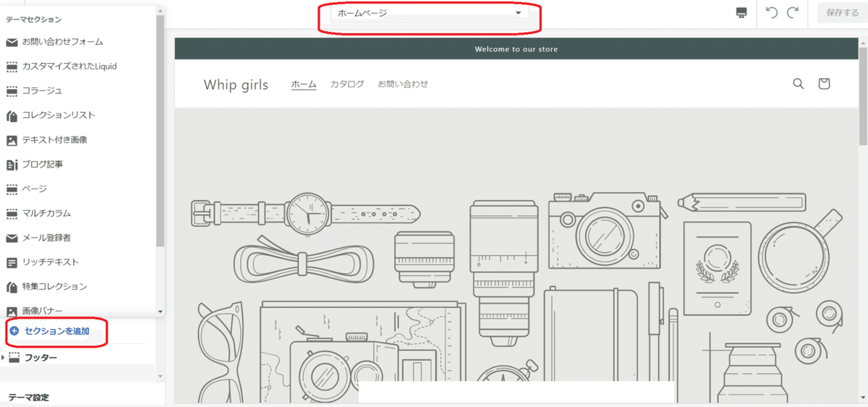Click the image icon beside テキスト付き画像
The image size is (868, 407).
(12, 140)
